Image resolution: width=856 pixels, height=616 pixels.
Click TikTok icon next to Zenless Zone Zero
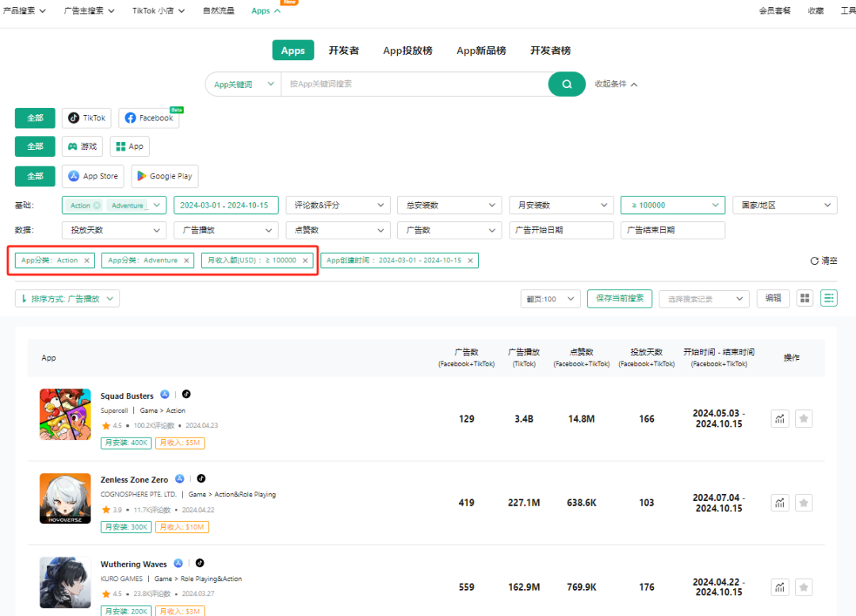[201, 478]
